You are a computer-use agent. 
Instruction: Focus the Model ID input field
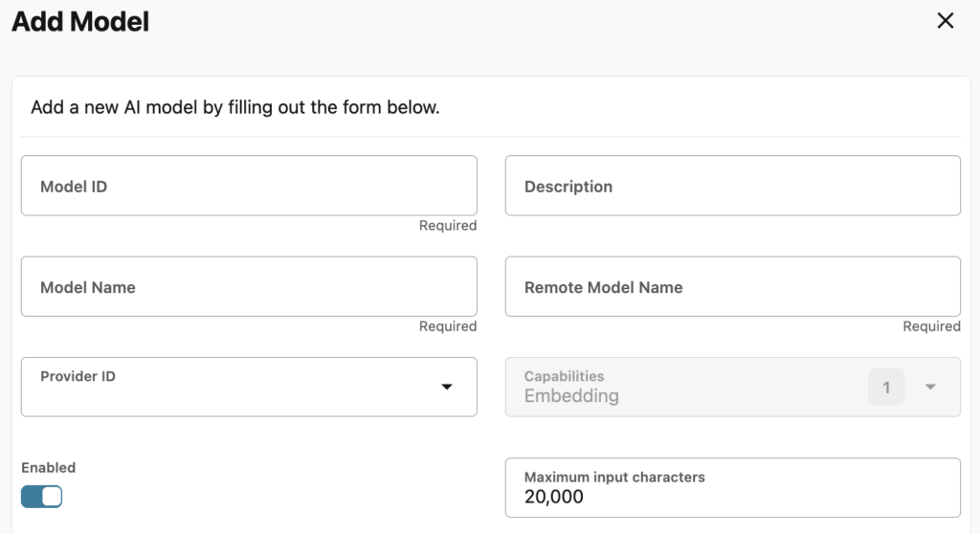point(249,186)
